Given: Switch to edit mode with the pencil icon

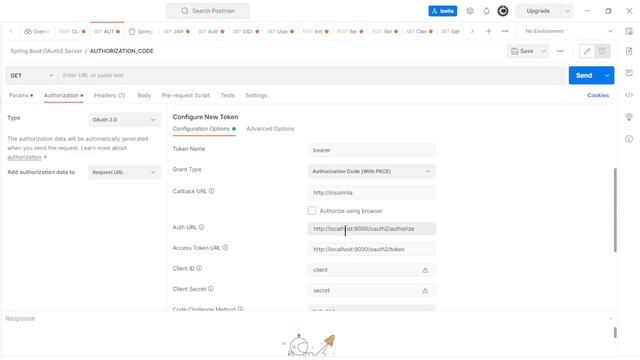Looking at the screenshot, I should pos(587,51).
